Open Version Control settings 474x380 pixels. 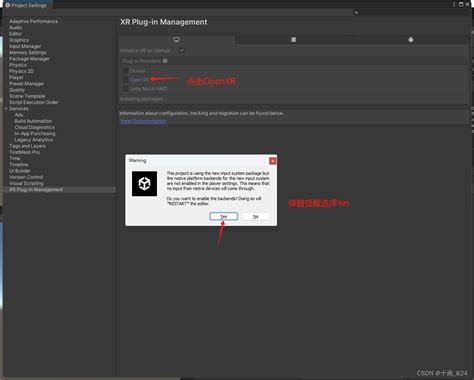(x=26, y=177)
